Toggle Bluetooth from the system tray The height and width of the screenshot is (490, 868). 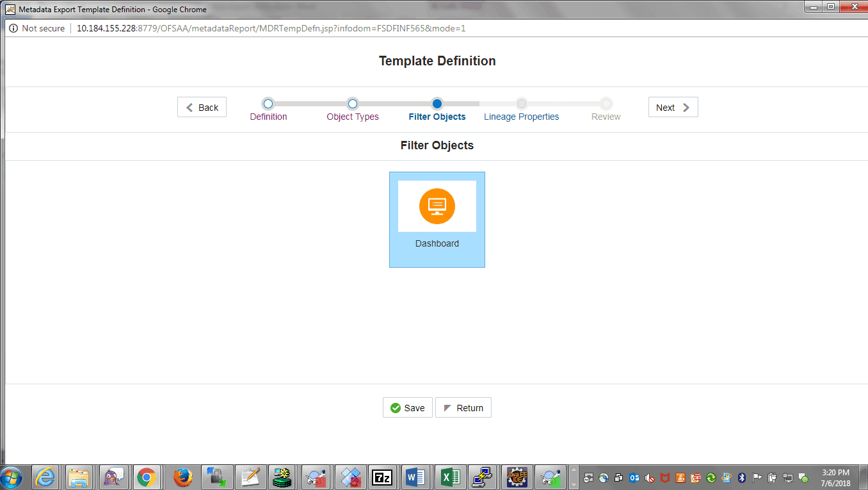[742, 478]
